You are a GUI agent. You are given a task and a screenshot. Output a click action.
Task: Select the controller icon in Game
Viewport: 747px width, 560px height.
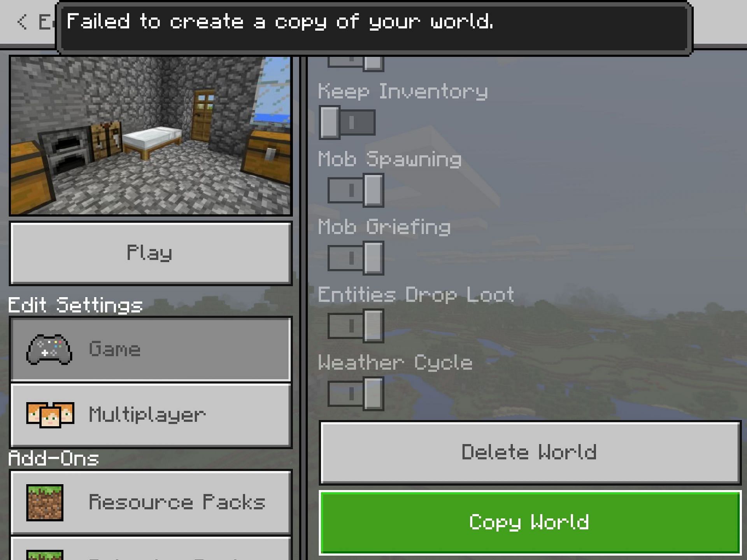tap(49, 349)
